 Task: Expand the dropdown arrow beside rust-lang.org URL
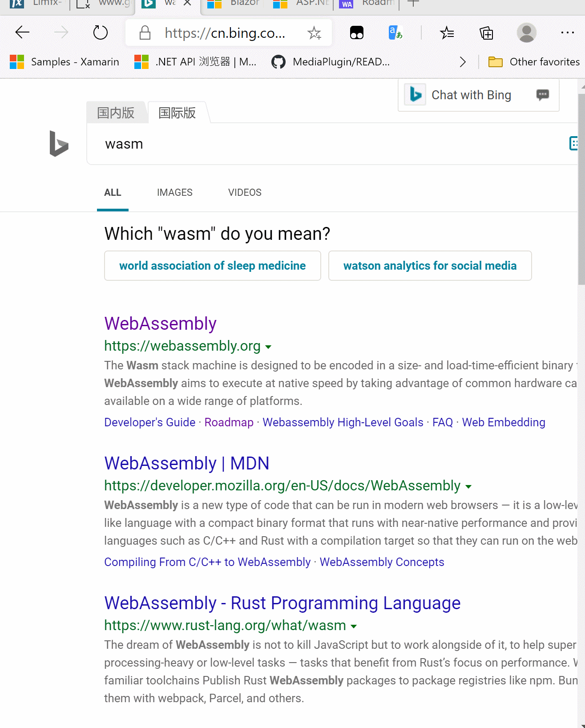click(x=354, y=626)
